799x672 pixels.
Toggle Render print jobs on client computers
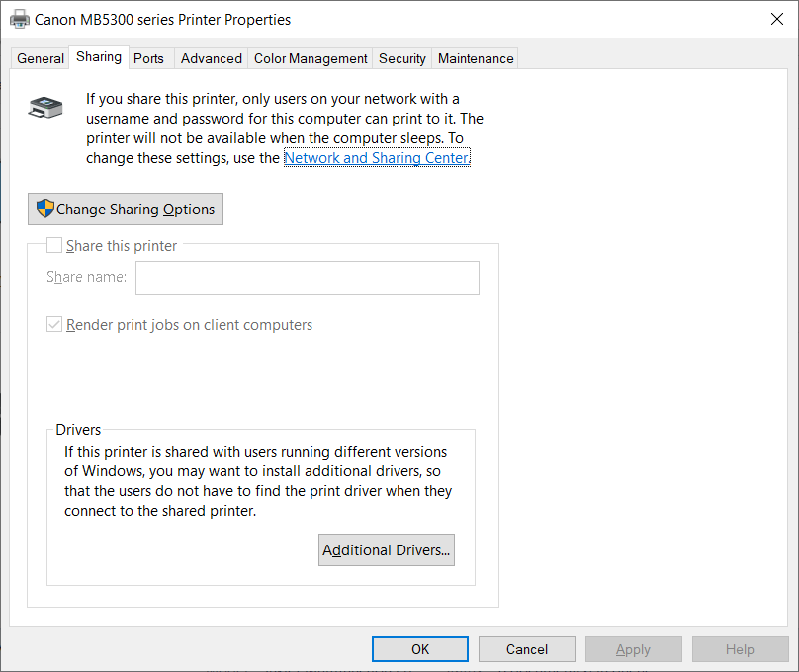pos(54,324)
